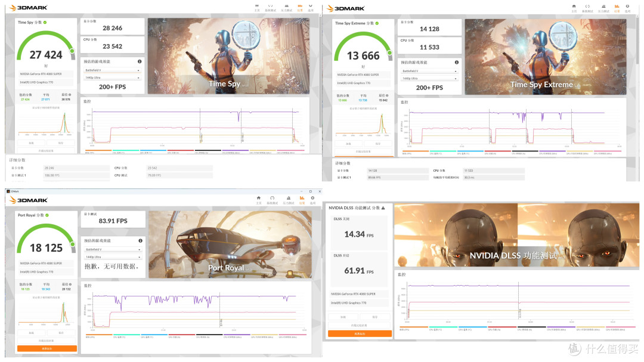Open Battlefield V dropdown in Time Spy Extreme window
The height and width of the screenshot is (362, 644).
(429, 71)
